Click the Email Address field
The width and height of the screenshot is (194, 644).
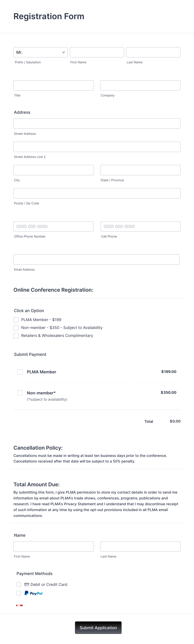click(x=96, y=259)
